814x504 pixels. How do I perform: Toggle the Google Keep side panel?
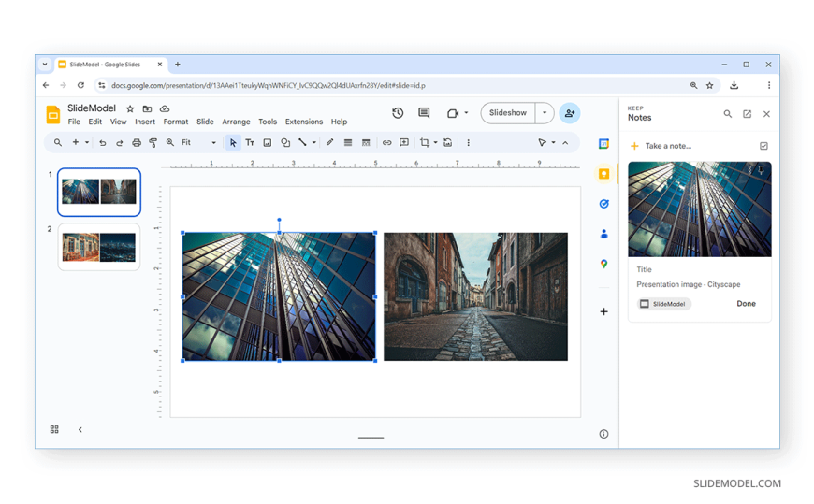(x=603, y=174)
